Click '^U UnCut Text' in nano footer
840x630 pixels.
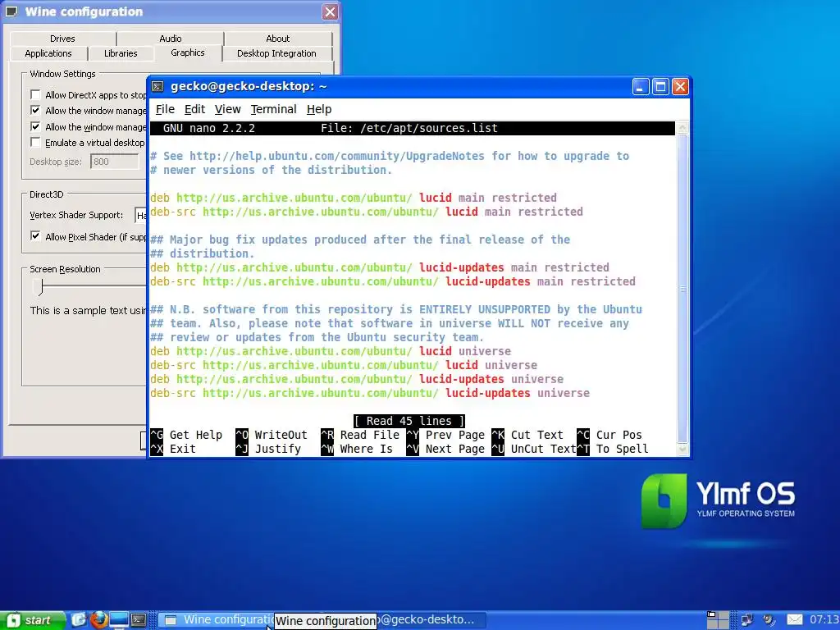click(x=533, y=449)
